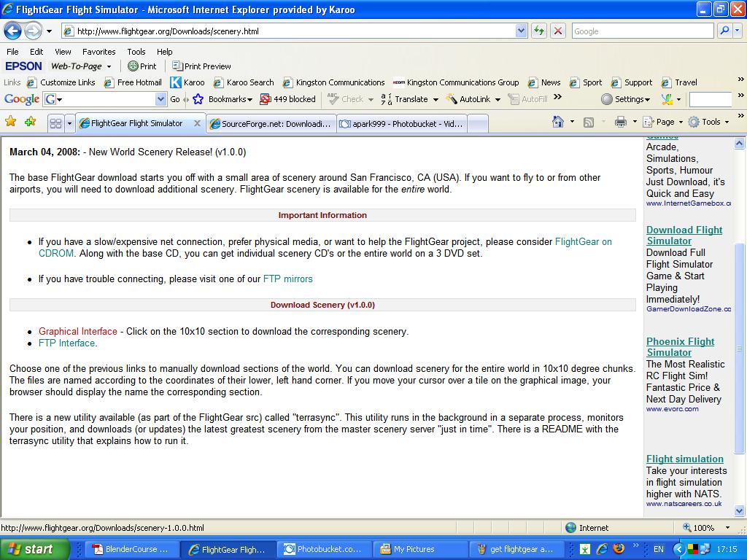Screen dimensions: 747x560
Task: Open a new blank tab
Action: tap(478, 124)
